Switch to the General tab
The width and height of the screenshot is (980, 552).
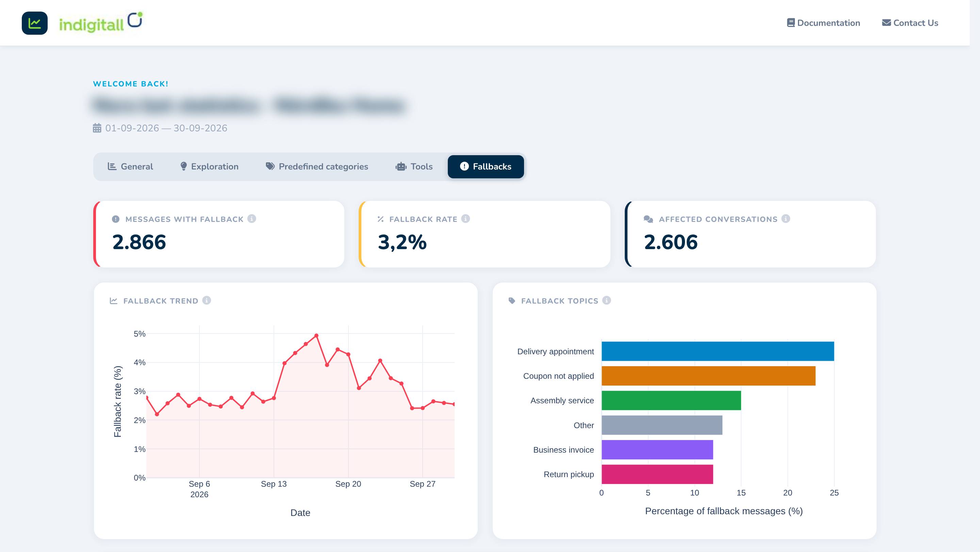point(130,167)
